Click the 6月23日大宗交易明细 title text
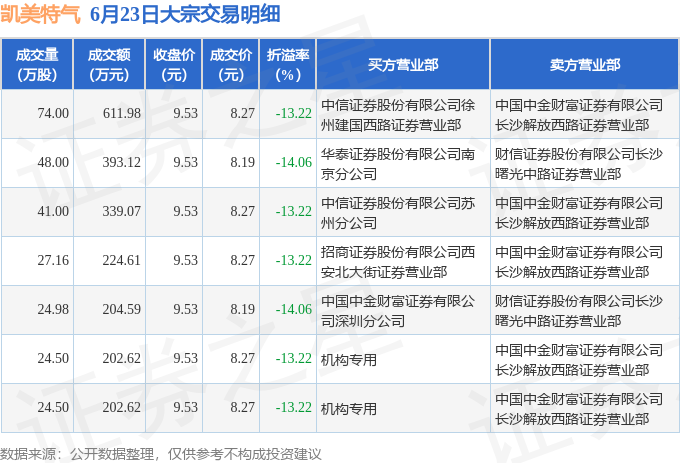 (x=185, y=14)
